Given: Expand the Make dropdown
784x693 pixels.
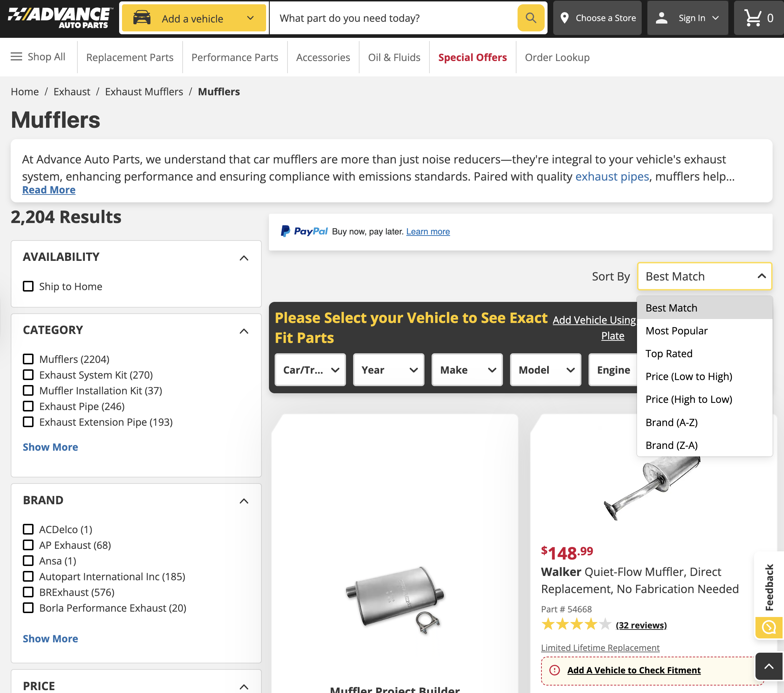Looking at the screenshot, I should pos(467,370).
